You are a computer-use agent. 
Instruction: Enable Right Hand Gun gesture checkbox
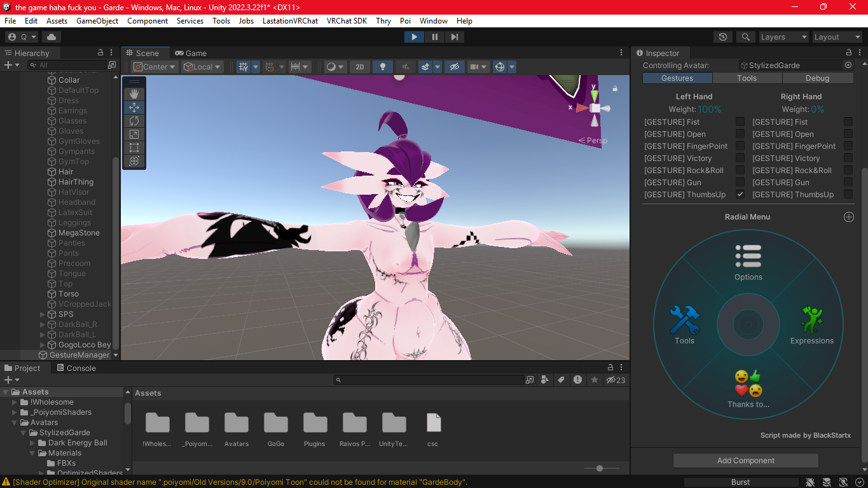(848, 182)
